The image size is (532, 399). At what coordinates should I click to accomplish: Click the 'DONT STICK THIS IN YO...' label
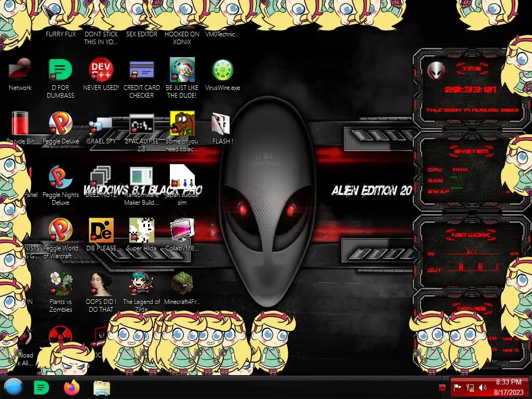pyautogui.click(x=101, y=38)
